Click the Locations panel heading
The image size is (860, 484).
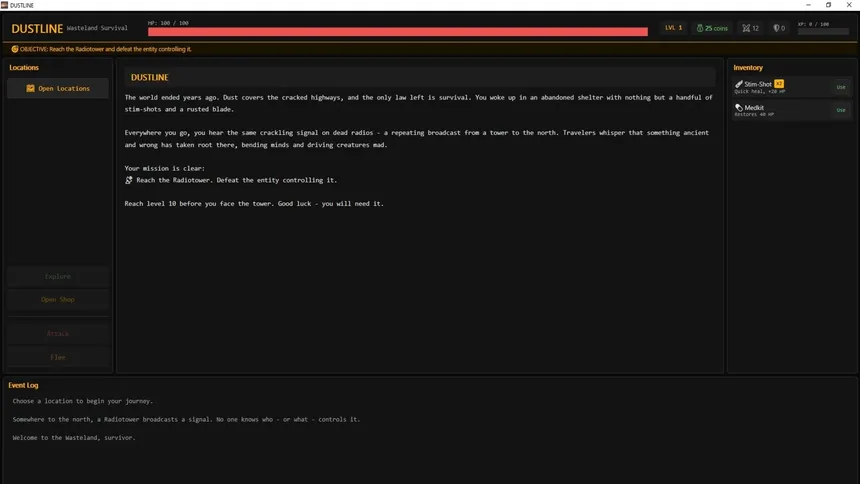tap(24, 67)
